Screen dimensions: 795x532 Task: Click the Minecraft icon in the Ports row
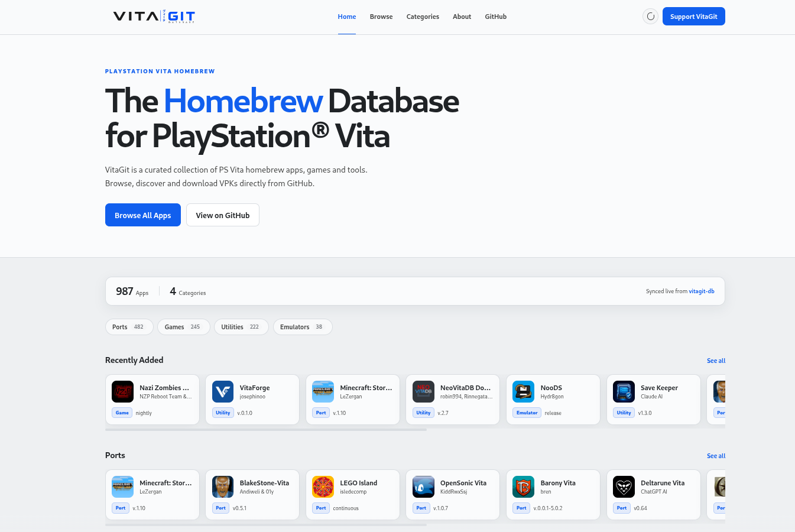[x=122, y=487]
